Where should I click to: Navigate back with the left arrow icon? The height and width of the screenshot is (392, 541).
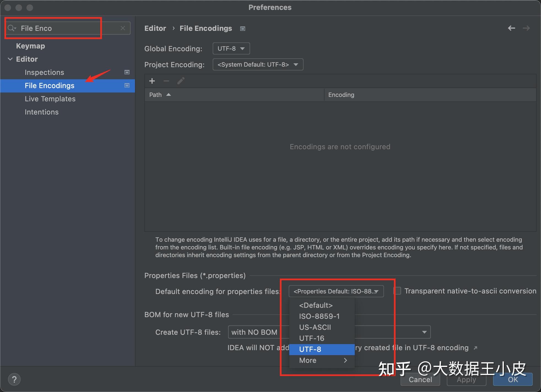512,28
